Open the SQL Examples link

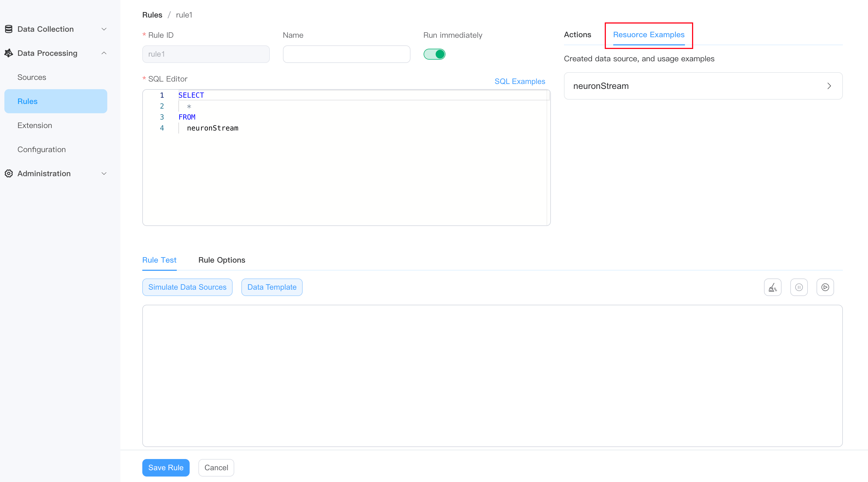519,82
